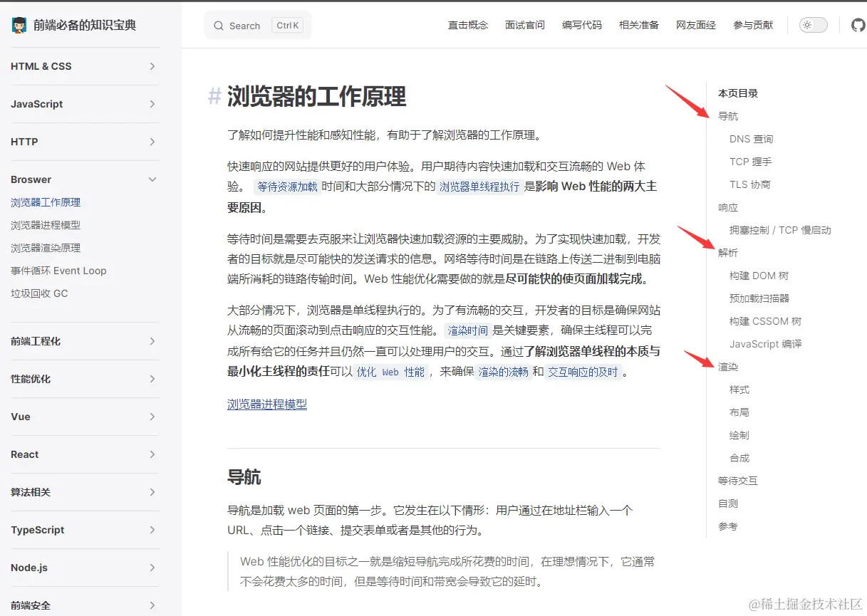Expand the 算法相关 sidebar section
Image resolution: width=867 pixels, height=616 pixels.
click(85, 492)
